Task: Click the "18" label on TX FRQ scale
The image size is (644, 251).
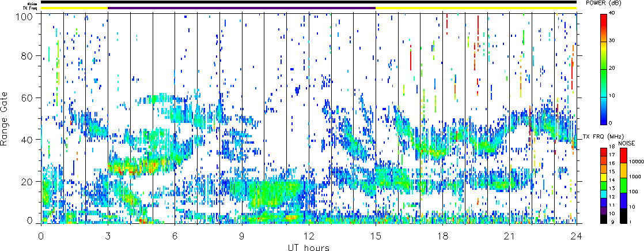Action: click(612, 147)
